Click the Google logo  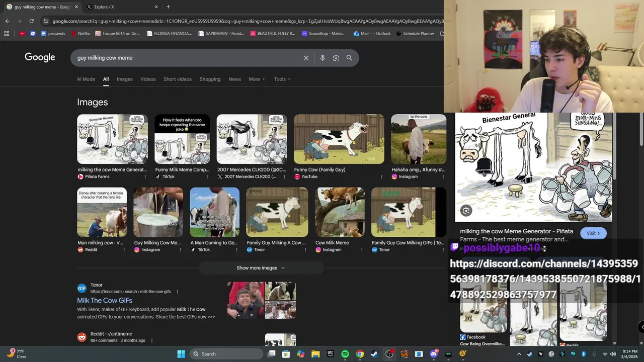pyautogui.click(x=40, y=57)
